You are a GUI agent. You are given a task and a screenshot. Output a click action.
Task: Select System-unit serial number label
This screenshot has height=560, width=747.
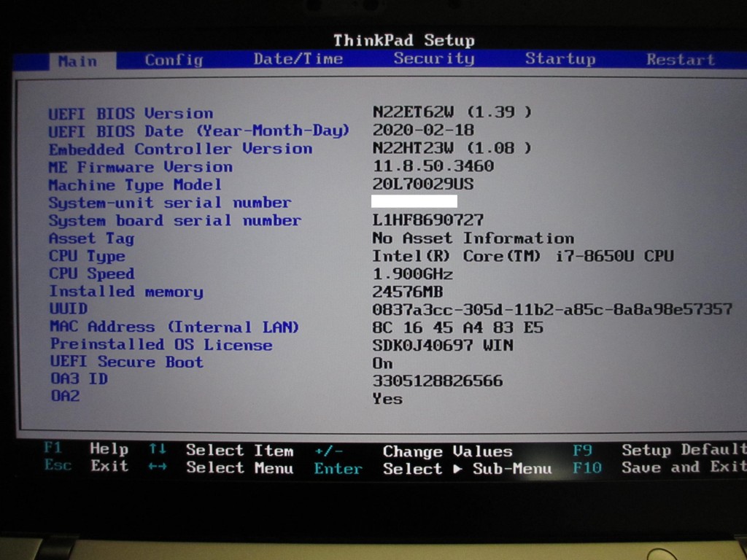169,203
